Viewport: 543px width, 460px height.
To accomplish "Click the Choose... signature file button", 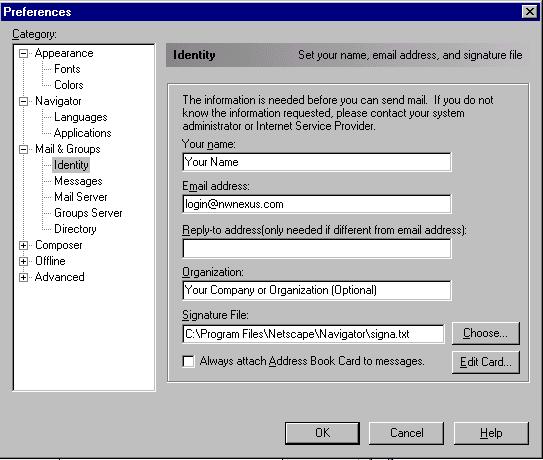I will pyautogui.click(x=486, y=333).
